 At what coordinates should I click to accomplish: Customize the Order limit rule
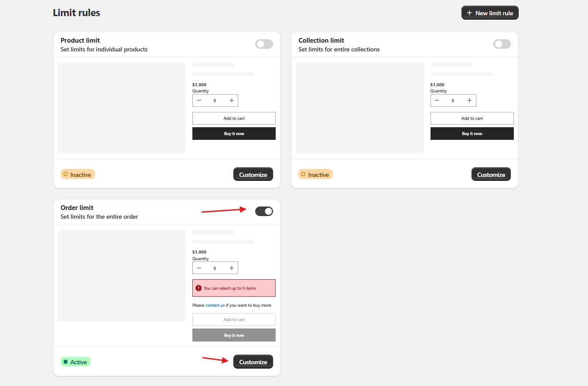253,362
